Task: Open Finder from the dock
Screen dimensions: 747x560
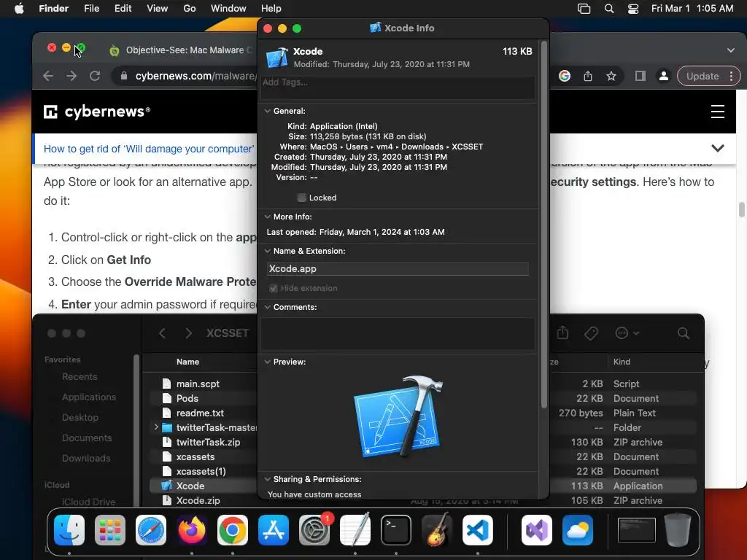Action: pyautogui.click(x=69, y=529)
